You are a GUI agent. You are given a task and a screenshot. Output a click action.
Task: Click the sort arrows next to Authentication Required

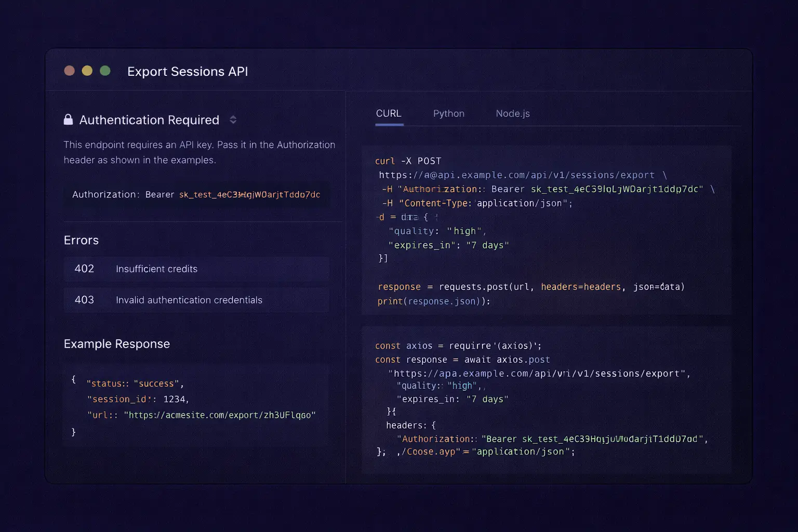233,119
